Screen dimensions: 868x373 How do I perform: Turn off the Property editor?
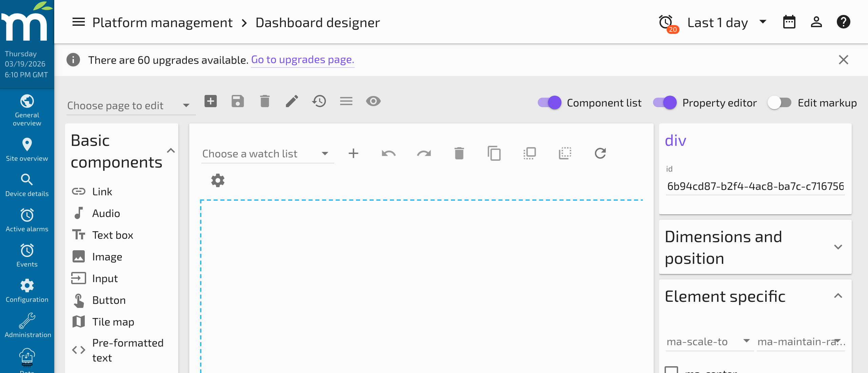[x=664, y=102]
